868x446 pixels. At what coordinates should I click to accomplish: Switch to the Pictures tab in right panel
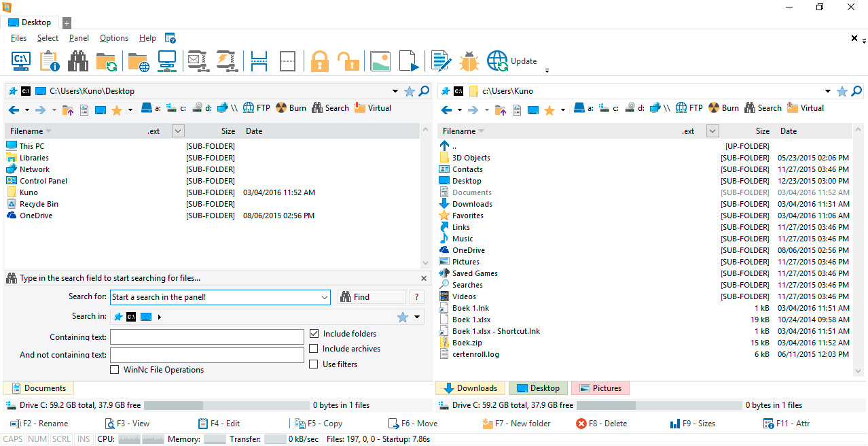point(600,388)
